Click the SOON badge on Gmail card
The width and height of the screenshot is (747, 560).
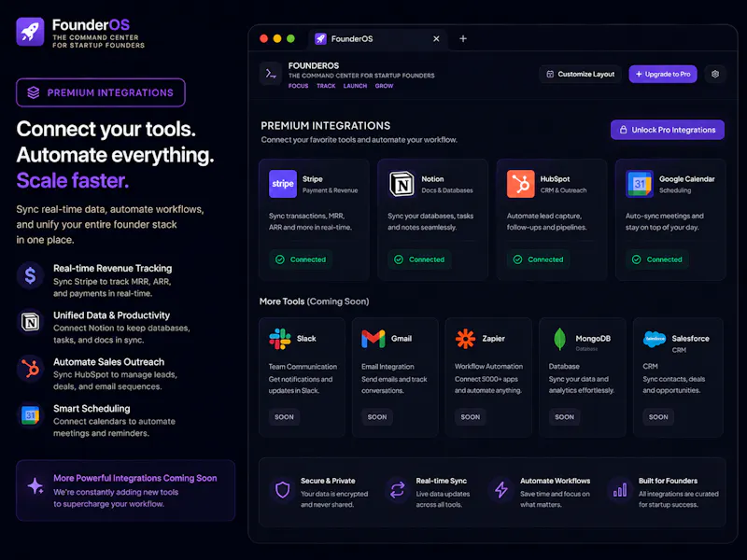(377, 416)
